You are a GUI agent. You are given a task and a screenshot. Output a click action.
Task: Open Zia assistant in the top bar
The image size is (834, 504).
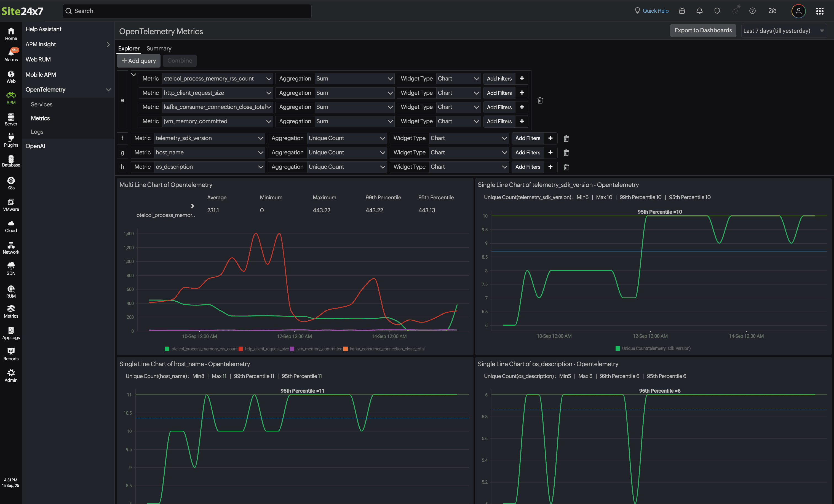[773, 10]
